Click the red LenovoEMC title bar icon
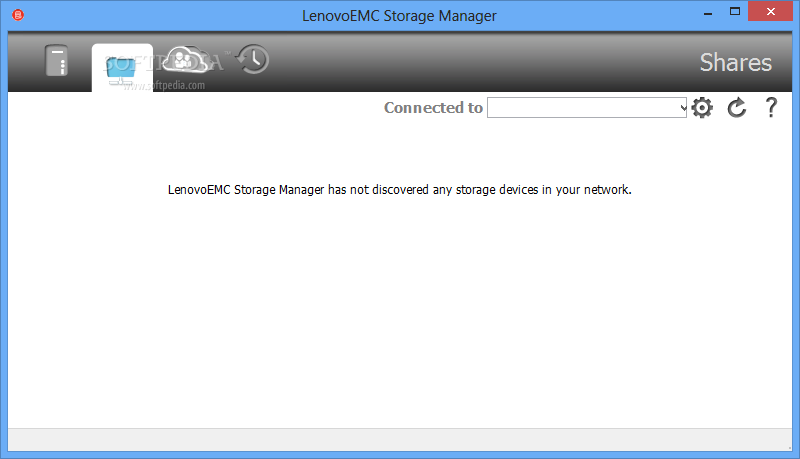The image size is (800, 459). (x=18, y=15)
